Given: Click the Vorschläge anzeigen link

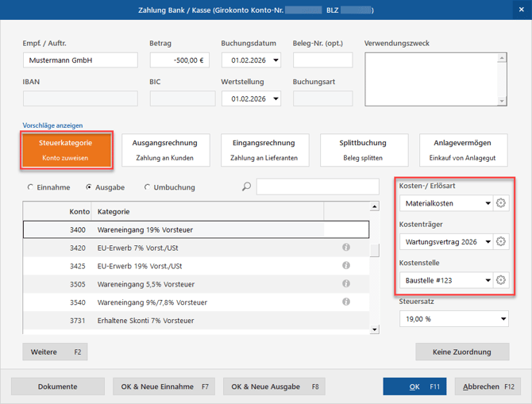Looking at the screenshot, I should click(52, 125).
